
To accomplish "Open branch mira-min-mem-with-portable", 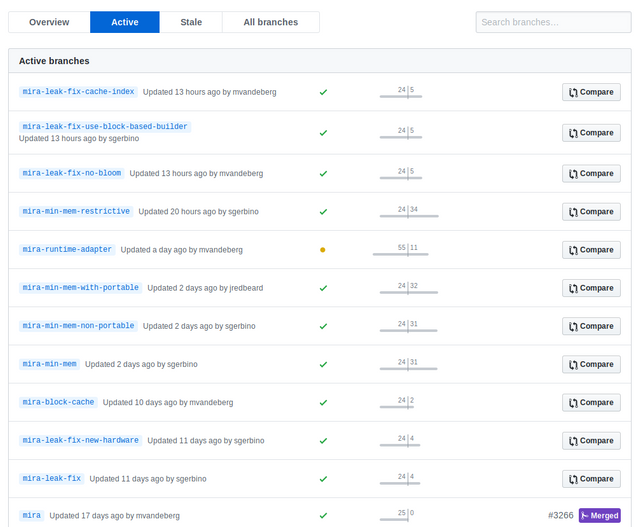I will [x=80, y=287].
